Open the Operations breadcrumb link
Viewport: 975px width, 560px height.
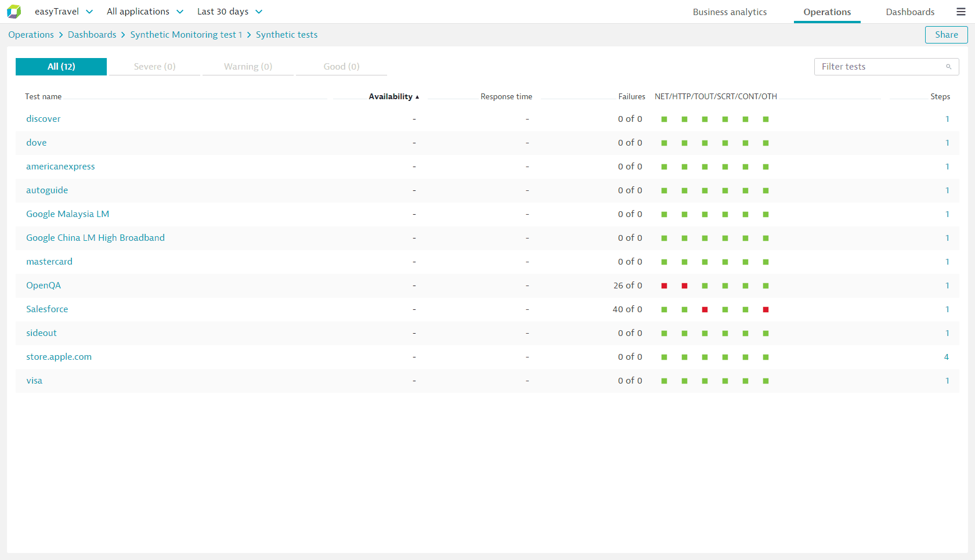tap(31, 35)
